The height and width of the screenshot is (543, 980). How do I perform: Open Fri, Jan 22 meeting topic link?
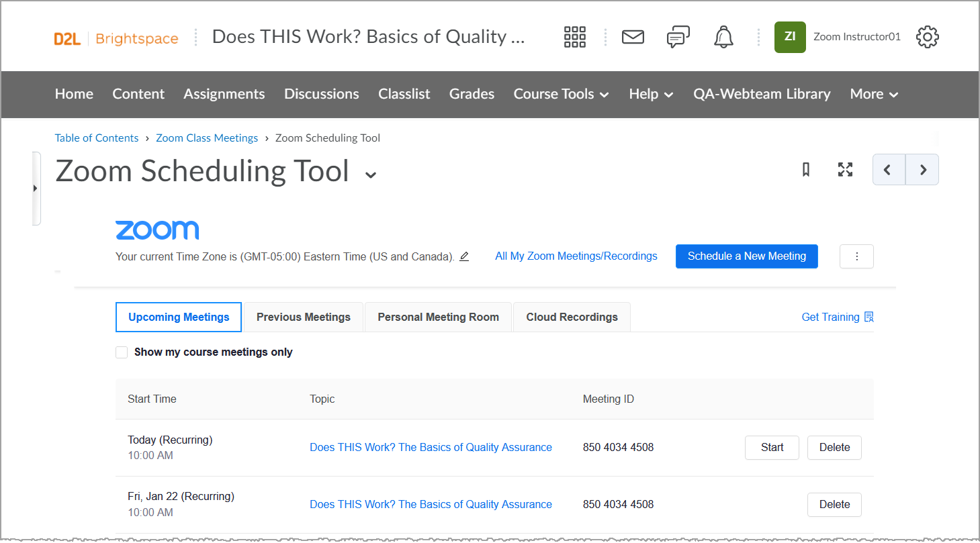[431, 505]
